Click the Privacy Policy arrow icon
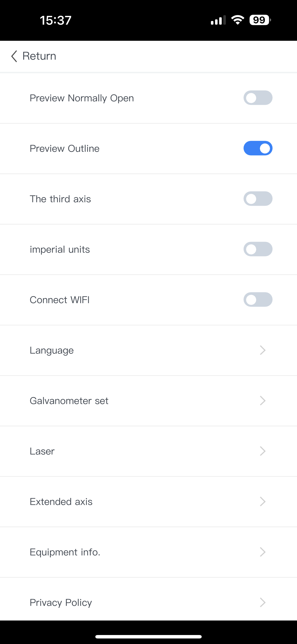The image size is (297, 644). pos(262,603)
